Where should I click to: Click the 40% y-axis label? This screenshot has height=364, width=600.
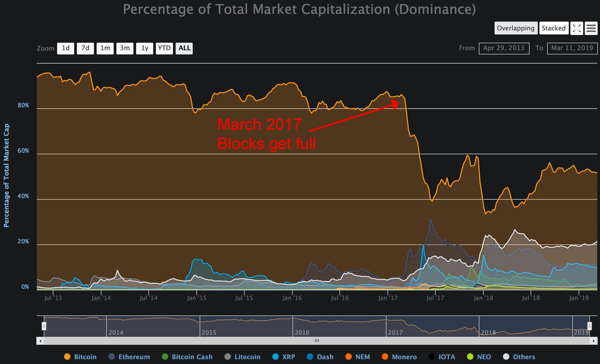(x=23, y=196)
